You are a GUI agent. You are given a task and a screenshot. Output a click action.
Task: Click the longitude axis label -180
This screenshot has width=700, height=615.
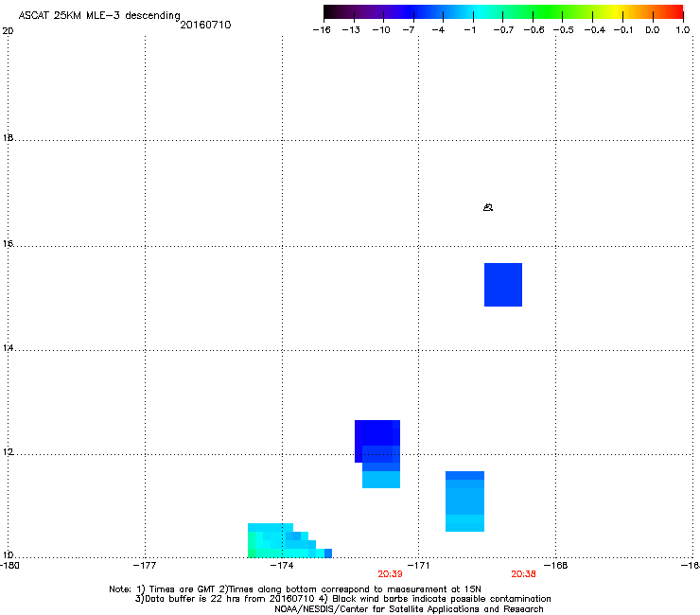pyautogui.click(x=9, y=566)
